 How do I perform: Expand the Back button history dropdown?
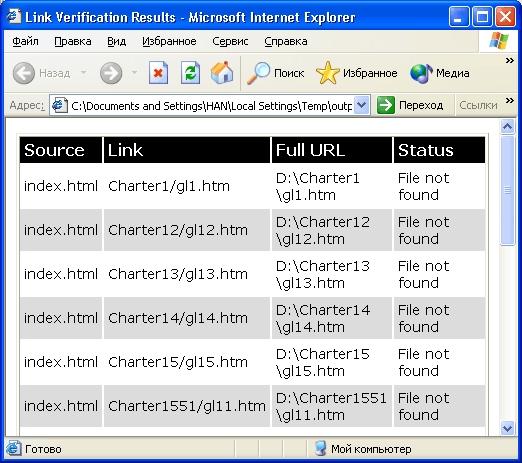pyautogui.click(x=83, y=72)
